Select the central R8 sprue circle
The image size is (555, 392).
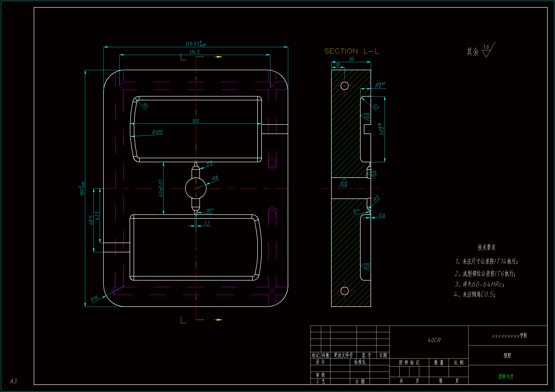coord(196,188)
